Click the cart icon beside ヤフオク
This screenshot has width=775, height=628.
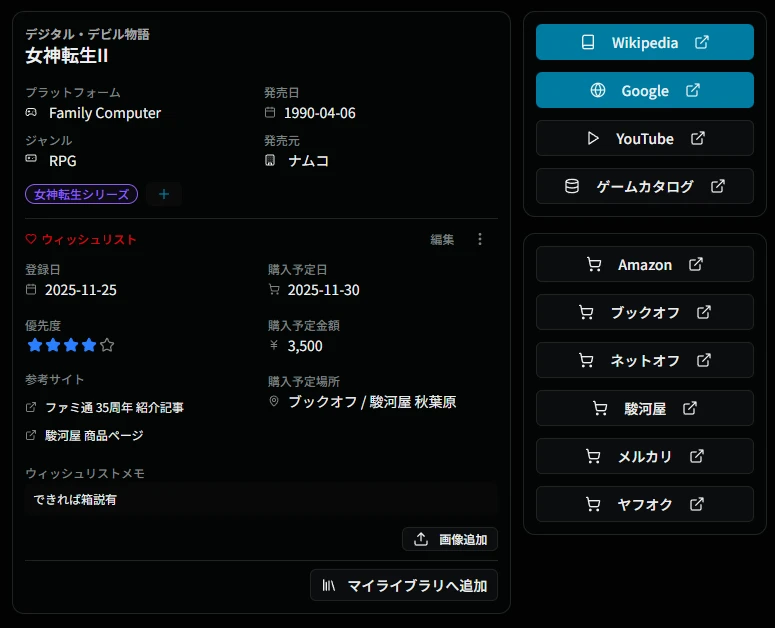tap(593, 504)
